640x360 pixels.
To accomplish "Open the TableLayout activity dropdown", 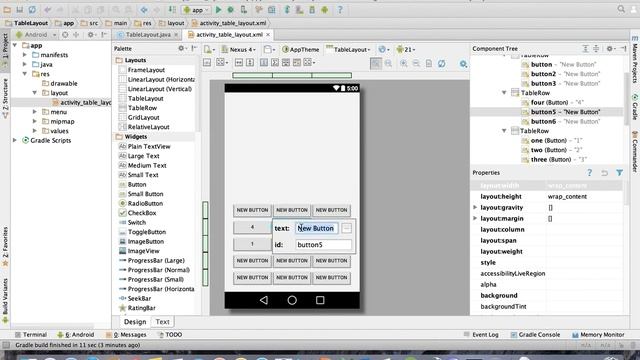I will click(348, 49).
